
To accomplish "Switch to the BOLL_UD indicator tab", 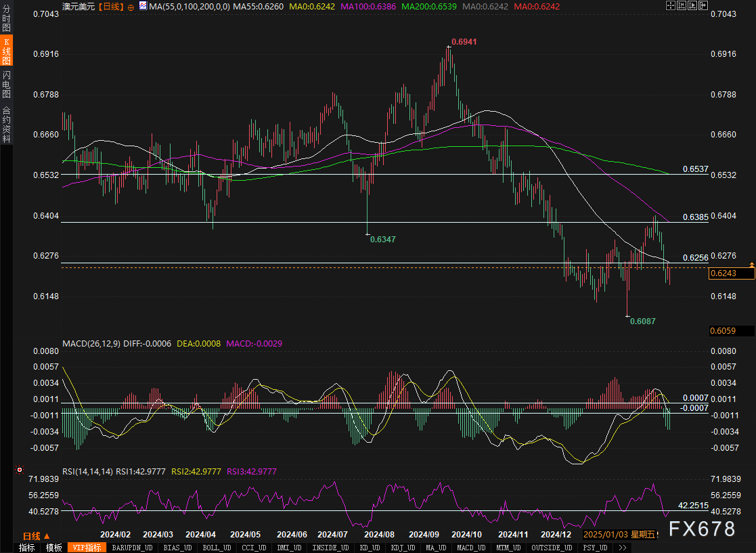I will coord(217,548).
